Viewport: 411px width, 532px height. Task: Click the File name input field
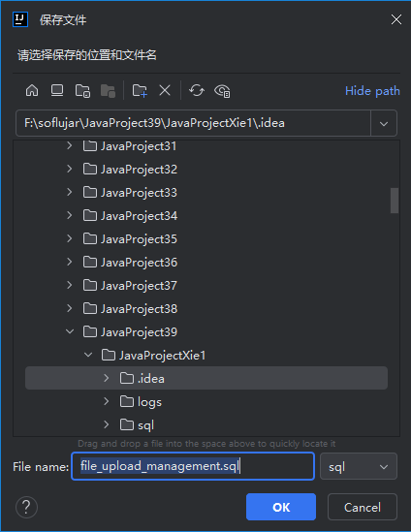point(193,466)
